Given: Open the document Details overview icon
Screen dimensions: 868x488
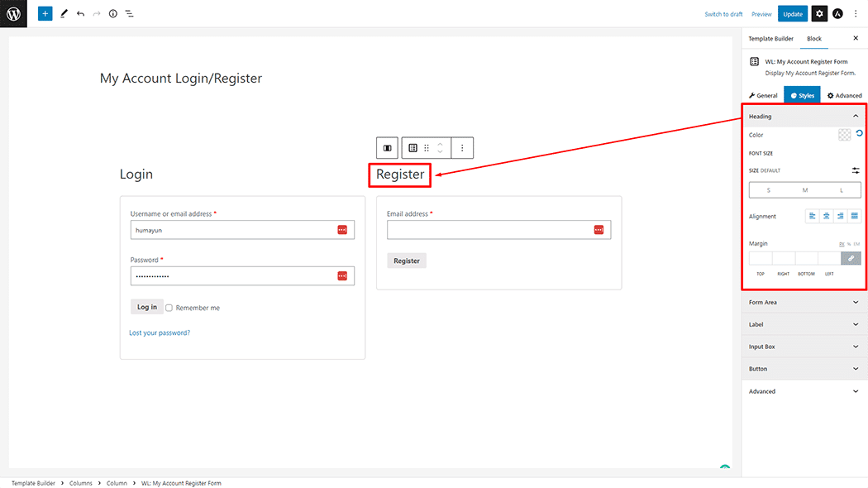Looking at the screenshot, I should coord(113,13).
